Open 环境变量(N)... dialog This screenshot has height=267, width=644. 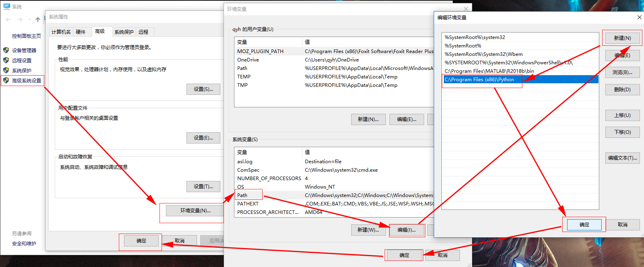coord(195,211)
